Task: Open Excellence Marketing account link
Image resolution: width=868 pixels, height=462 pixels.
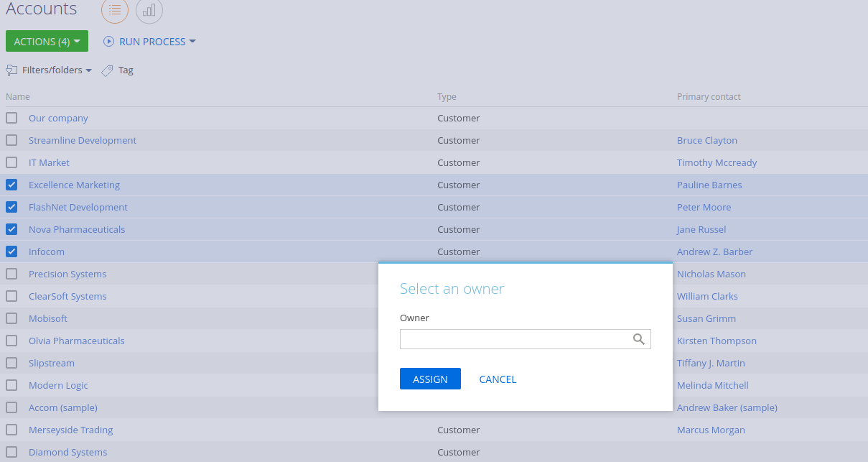Action: click(x=74, y=185)
